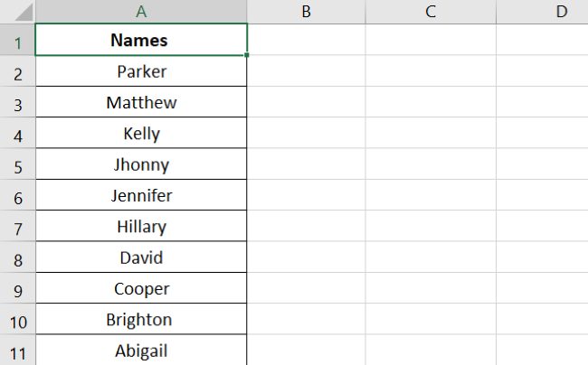Select empty cell B2 beside Parker
Screen dimensions: 588x365
click(306, 71)
